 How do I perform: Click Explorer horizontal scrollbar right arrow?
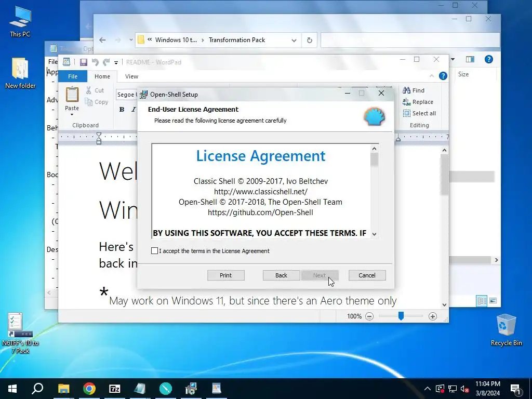(x=496, y=260)
